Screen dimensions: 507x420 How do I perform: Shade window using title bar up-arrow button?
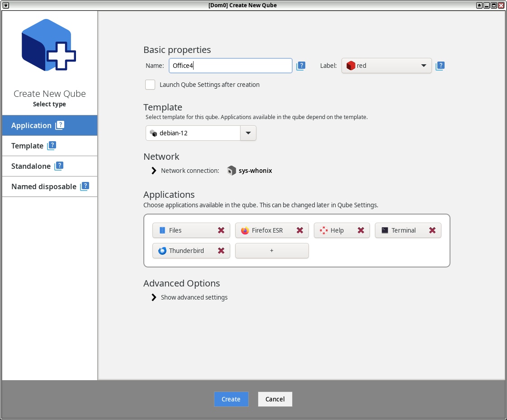click(479, 5)
